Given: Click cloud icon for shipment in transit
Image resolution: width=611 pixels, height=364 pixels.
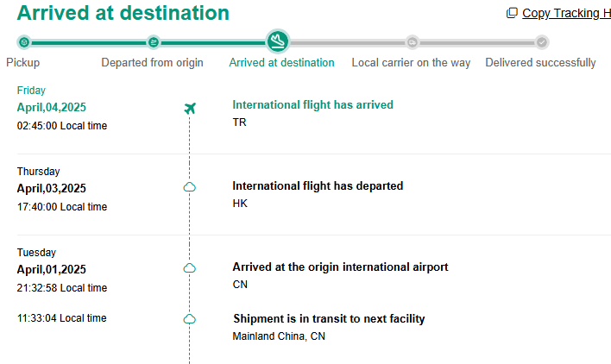Looking at the screenshot, I should (x=190, y=319).
